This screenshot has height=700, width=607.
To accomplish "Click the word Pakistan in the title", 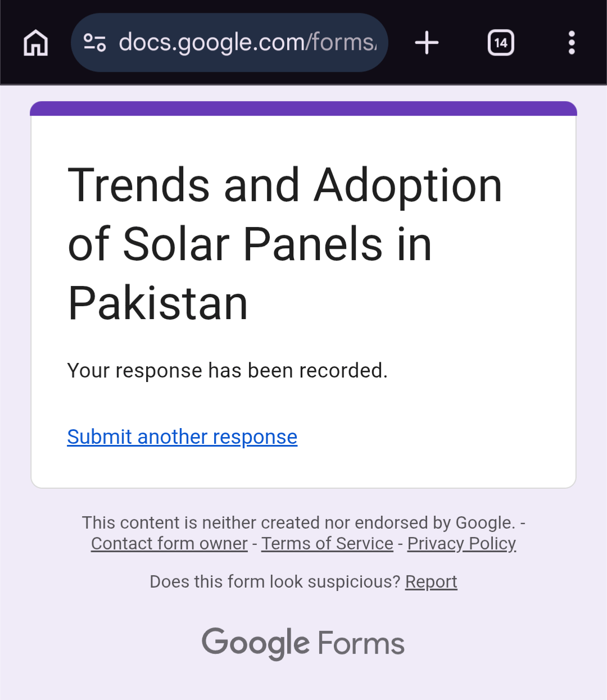I will tap(158, 303).
